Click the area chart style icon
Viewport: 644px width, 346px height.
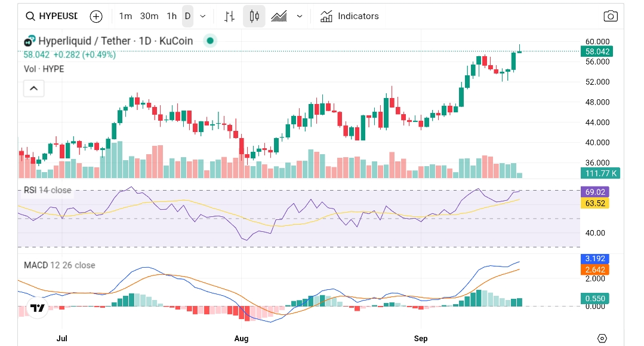(279, 16)
